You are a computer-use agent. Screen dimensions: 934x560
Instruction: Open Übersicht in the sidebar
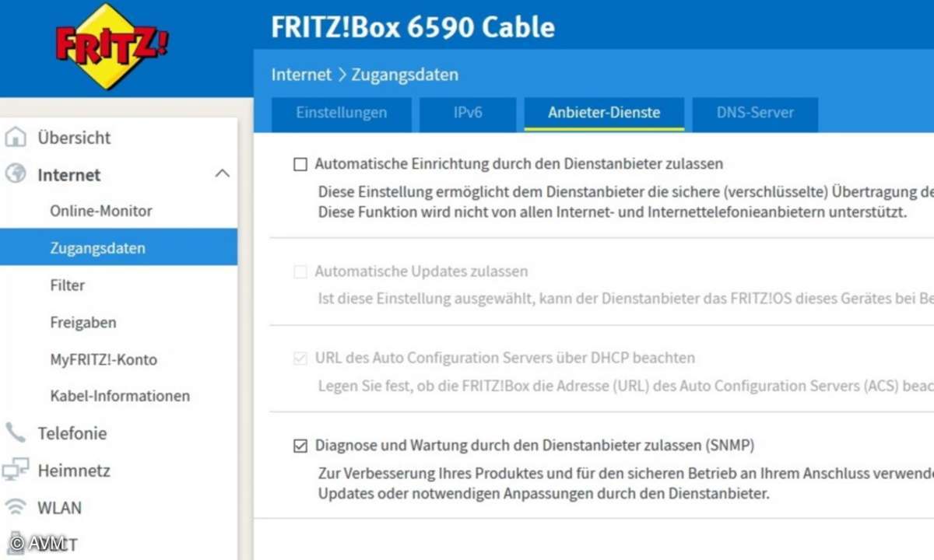[x=74, y=138]
